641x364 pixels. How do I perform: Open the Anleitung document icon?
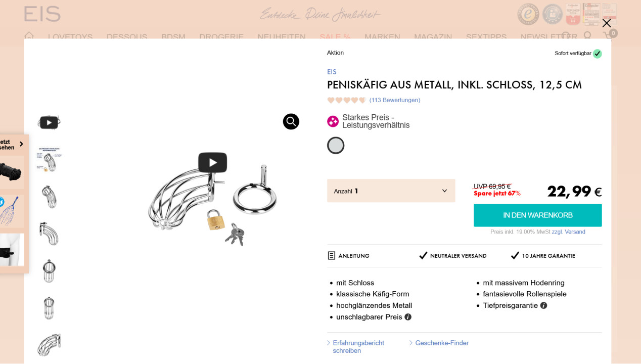coord(331,255)
